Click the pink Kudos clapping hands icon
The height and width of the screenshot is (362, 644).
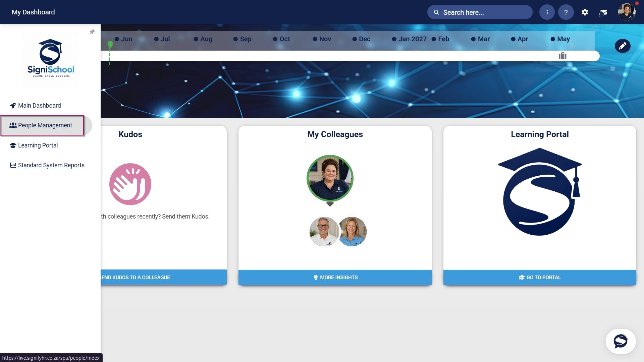[x=130, y=184]
